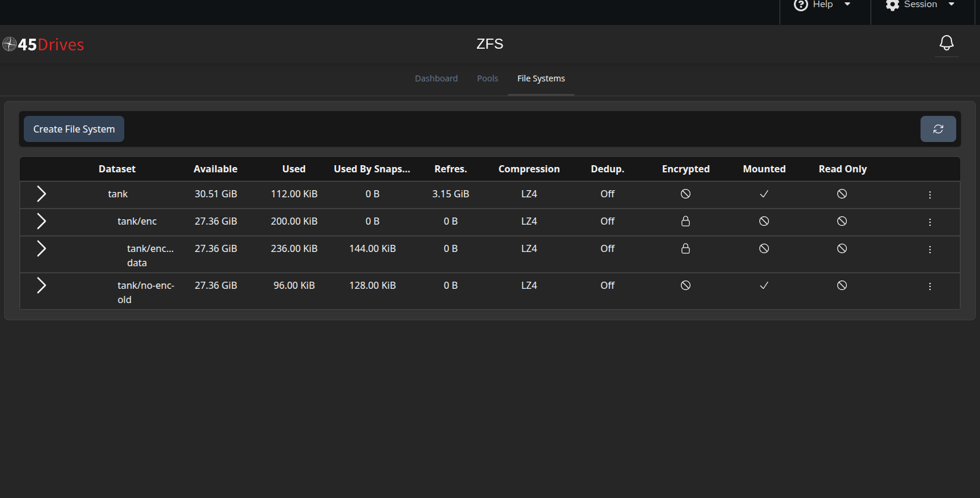Open the Help dropdown arrow
Viewport: 980px width, 498px height.
coord(847,4)
